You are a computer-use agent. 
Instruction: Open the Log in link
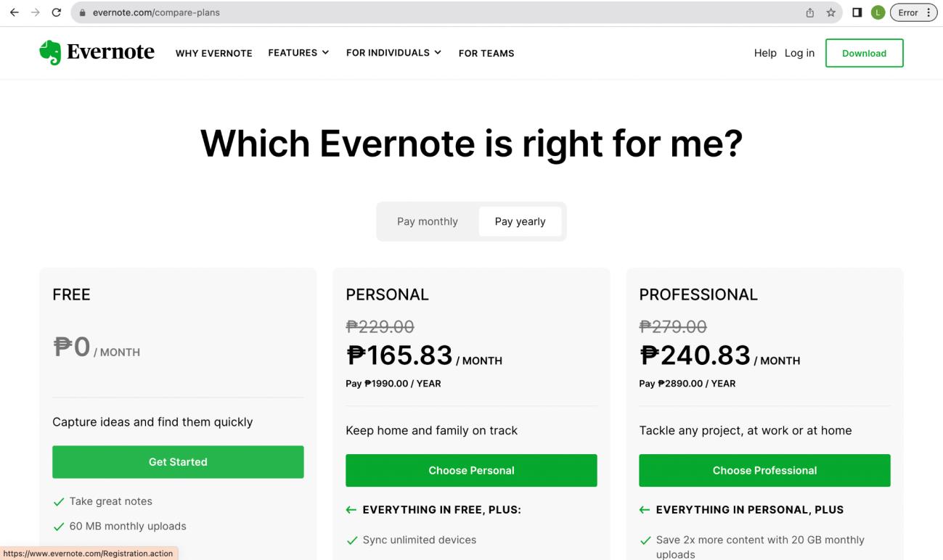tap(799, 53)
